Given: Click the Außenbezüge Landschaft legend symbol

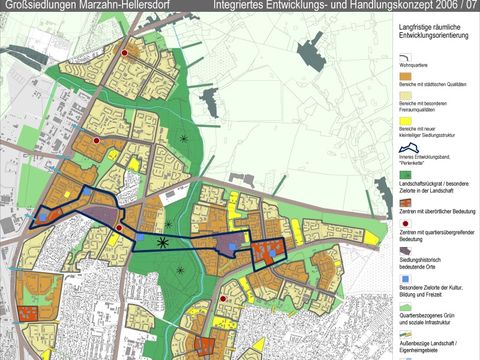Looking at the screenshot, I should 405,334.
